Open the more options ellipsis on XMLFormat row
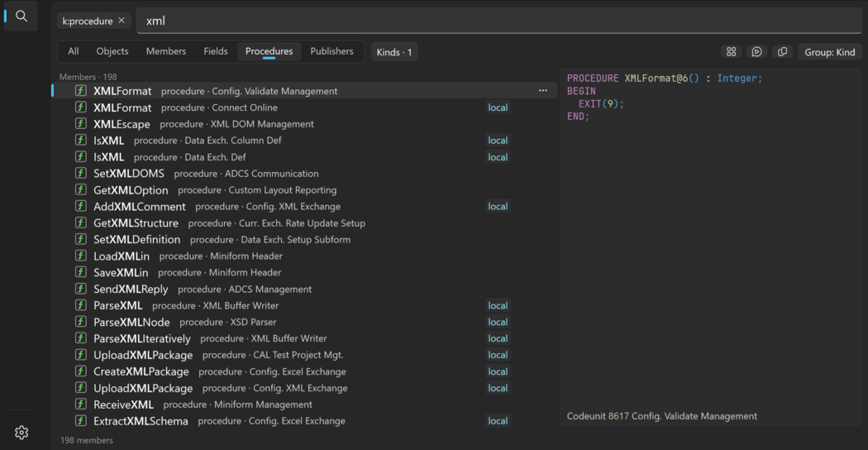The width and height of the screenshot is (868, 450). point(543,91)
